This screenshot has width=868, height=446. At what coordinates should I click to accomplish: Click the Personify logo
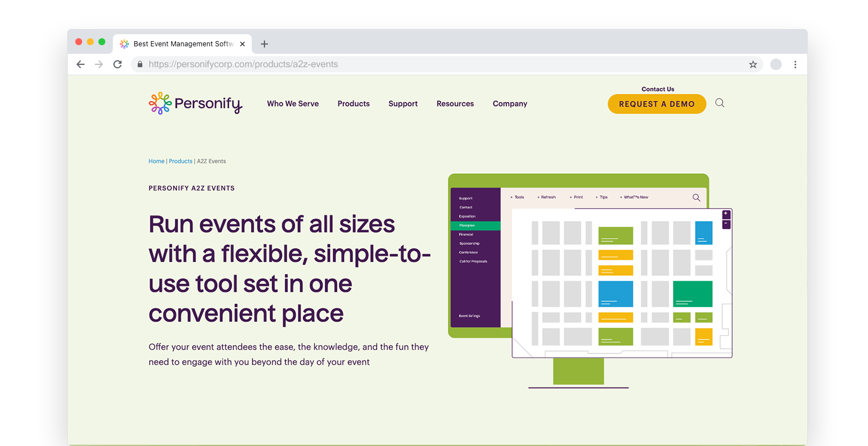[x=196, y=104]
